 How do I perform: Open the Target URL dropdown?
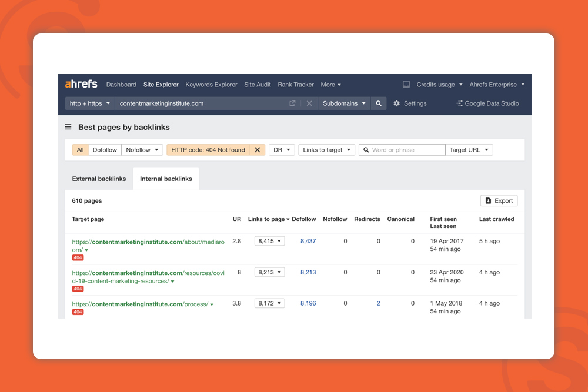point(469,150)
